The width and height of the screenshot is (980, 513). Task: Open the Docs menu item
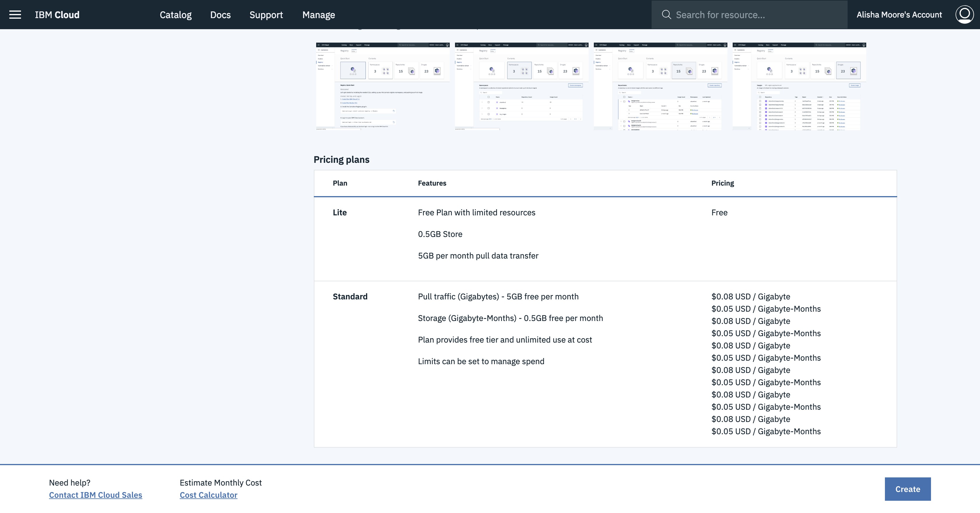[220, 15]
